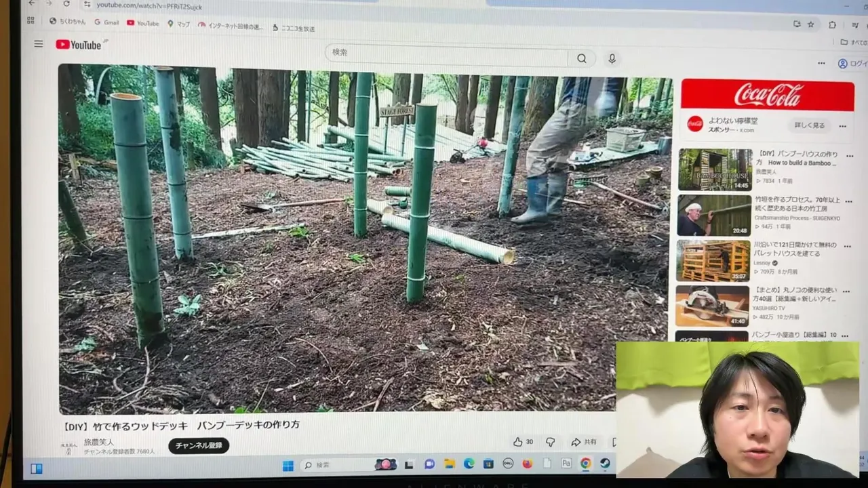Viewport: 868px width, 488px height.
Task: Open more options for the Coca-Cola ad
Action: (x=843, y=126)
